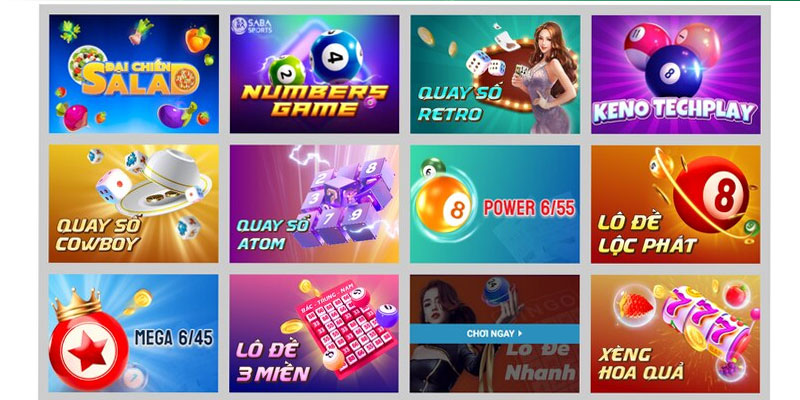Screen dimensions: 800x400
Task: Open the Đại Chiến Salad game tile
Action: click(134, 74)
